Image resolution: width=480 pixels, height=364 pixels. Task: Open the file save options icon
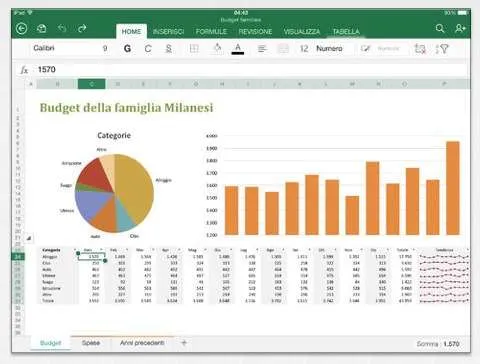click(x=42, y=29)
